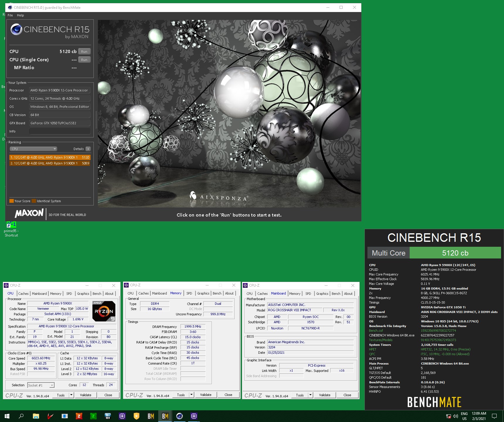
Task: Click the Cinebench title bar icon
Action: pyautogui.click(x=10, y=8)
